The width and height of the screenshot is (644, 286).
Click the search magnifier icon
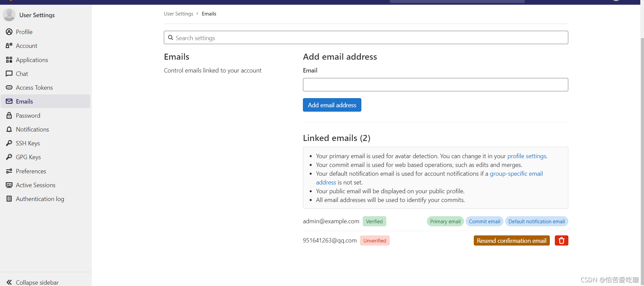pyautogui.click(x=171, y=38)
